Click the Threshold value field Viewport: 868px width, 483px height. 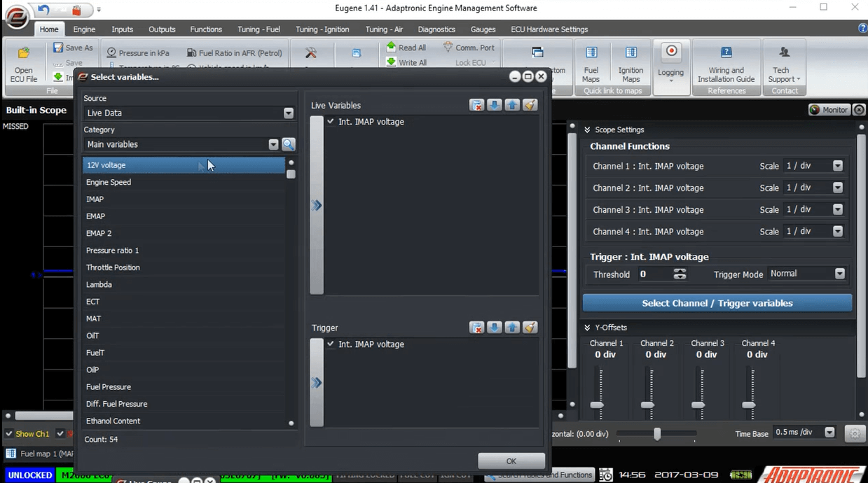pos(654,274)
